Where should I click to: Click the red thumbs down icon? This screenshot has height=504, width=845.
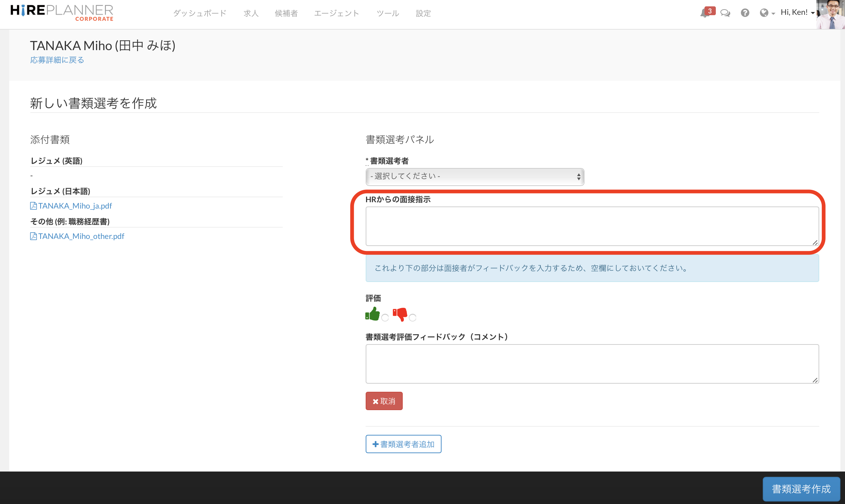point(400,314)
